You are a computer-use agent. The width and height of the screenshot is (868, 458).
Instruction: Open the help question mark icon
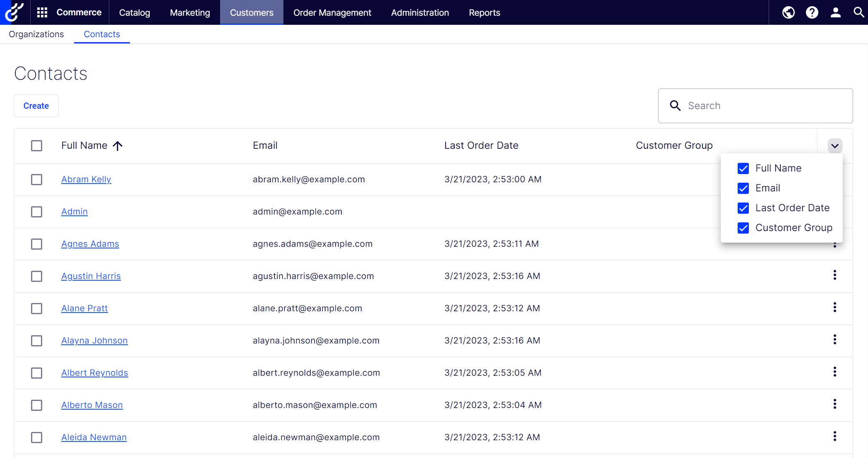click(x=812, y=12)
